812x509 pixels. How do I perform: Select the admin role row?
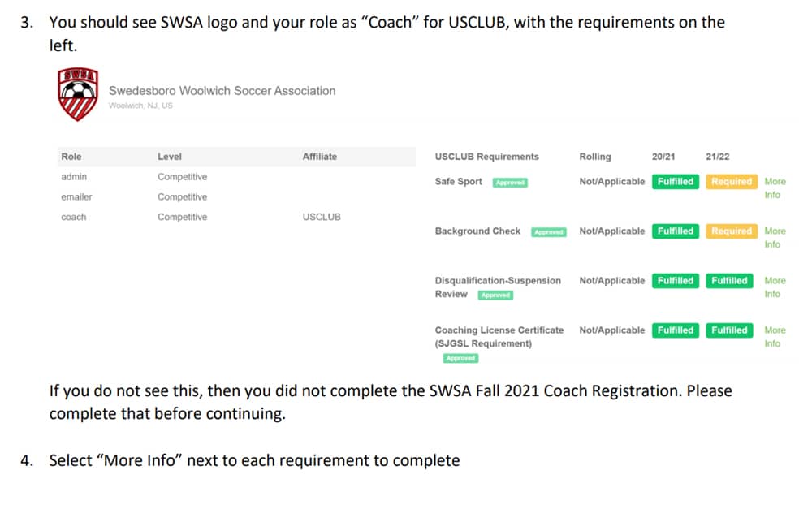tap(236, 177)
